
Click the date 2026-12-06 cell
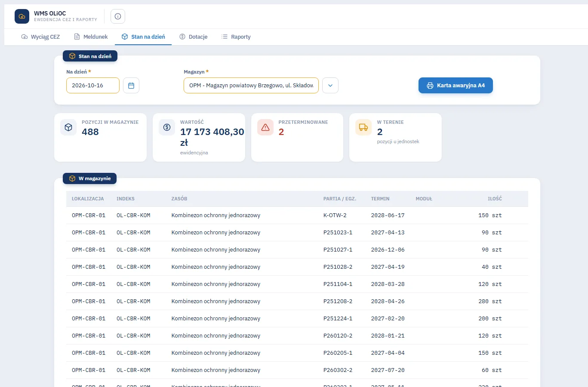point(388,250)
